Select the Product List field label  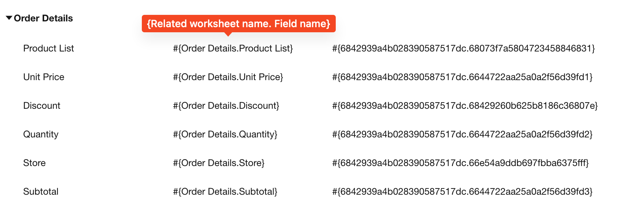[48, 48]
